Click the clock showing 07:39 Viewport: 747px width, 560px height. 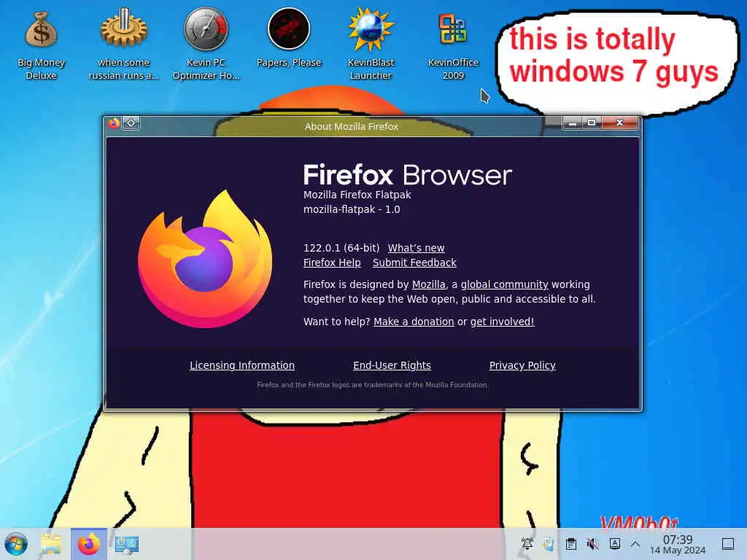click(678, 544)
